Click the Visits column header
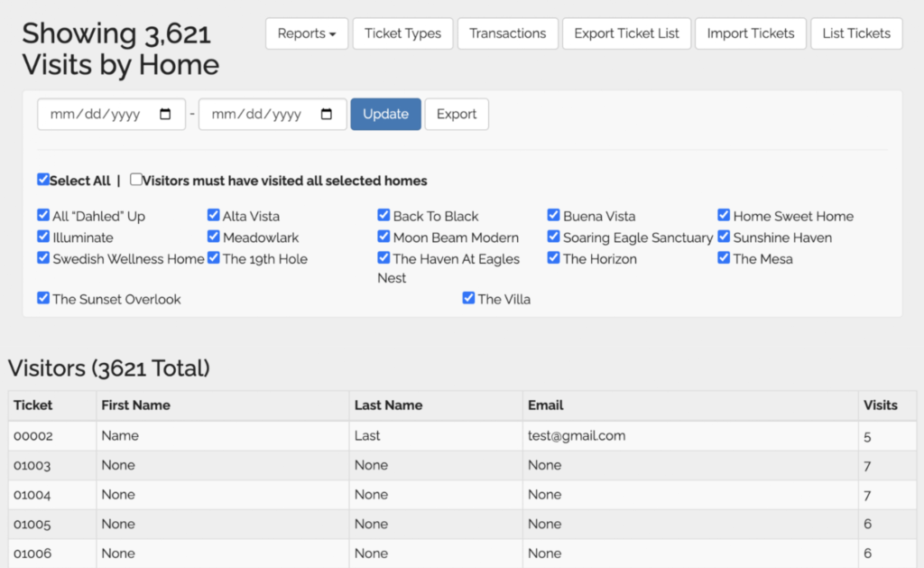 (x=880, y=405)
